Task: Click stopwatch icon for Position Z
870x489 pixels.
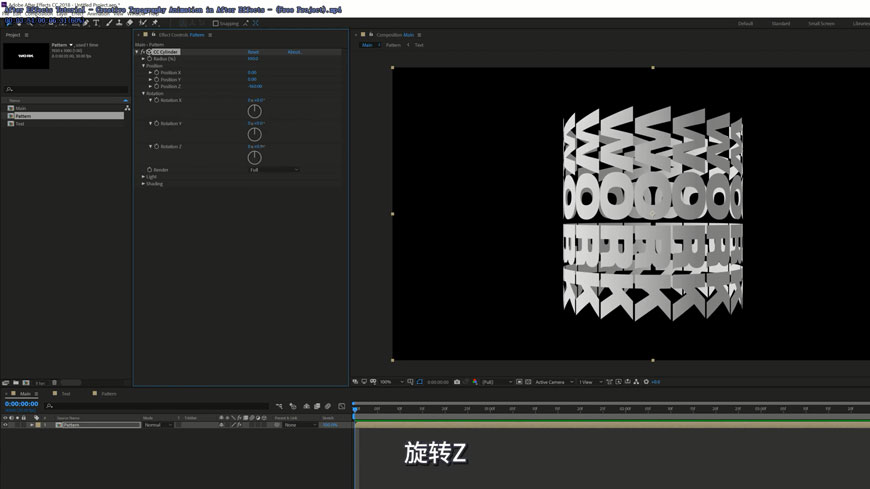Action: click(x=156, y=87)
